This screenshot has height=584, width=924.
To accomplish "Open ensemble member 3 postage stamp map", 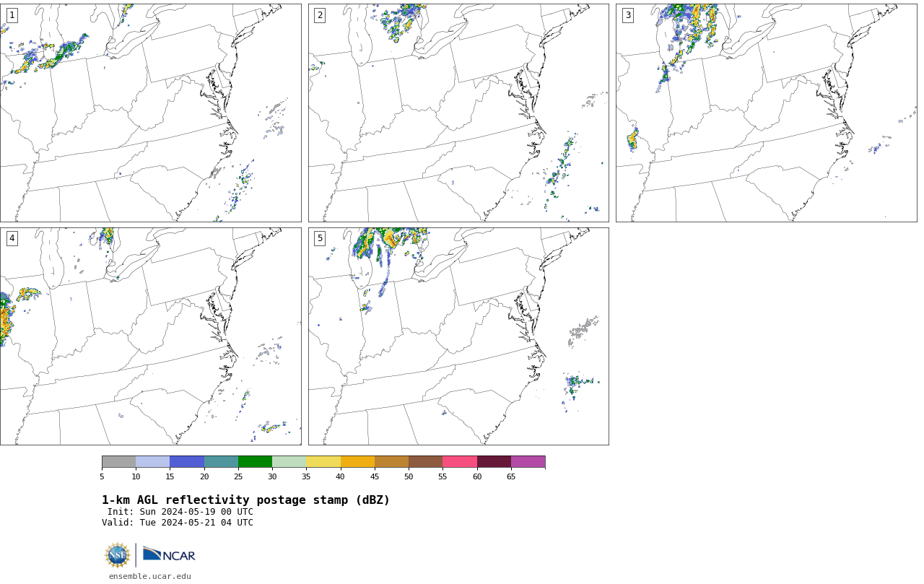I will coord(766,113).
